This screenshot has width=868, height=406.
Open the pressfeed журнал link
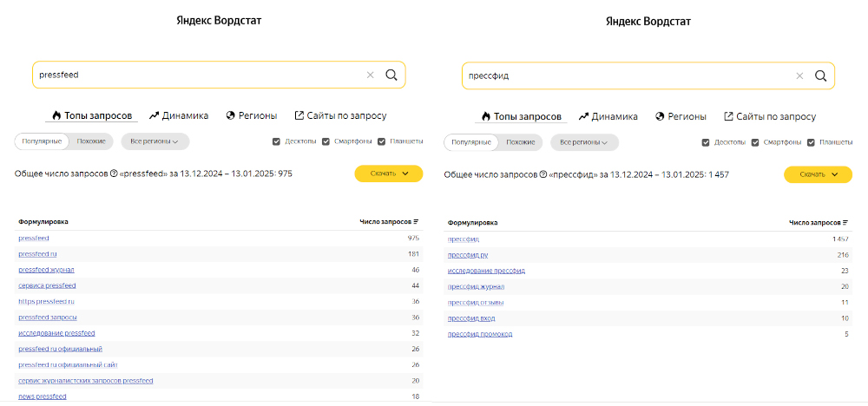(47, 270)
